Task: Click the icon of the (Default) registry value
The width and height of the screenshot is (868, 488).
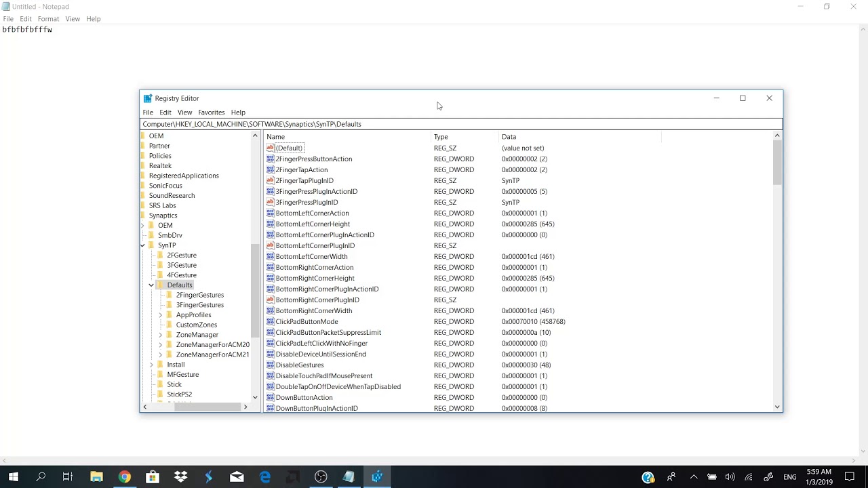Action: tap(270, 148)
